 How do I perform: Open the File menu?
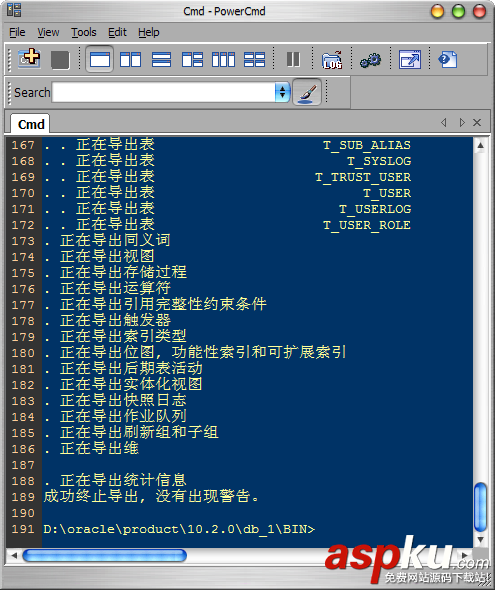coord(17,32)
